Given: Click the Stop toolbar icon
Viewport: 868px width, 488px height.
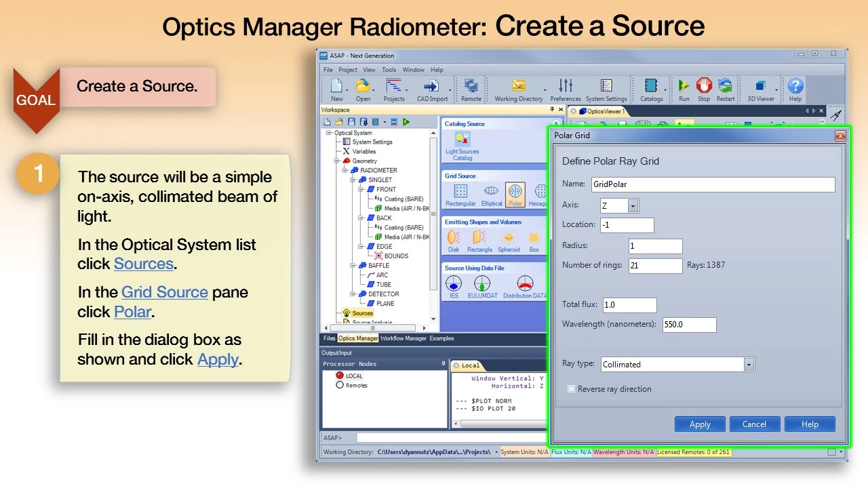Looking at the screenshot, I should pyautogui.click(x=704, y=86).
